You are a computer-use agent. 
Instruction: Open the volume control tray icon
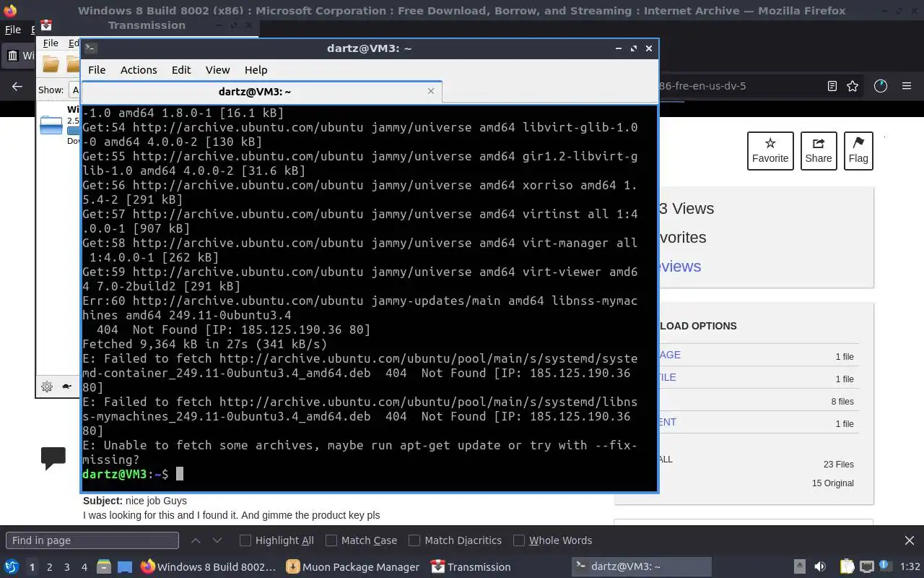[x=819, y=567]
